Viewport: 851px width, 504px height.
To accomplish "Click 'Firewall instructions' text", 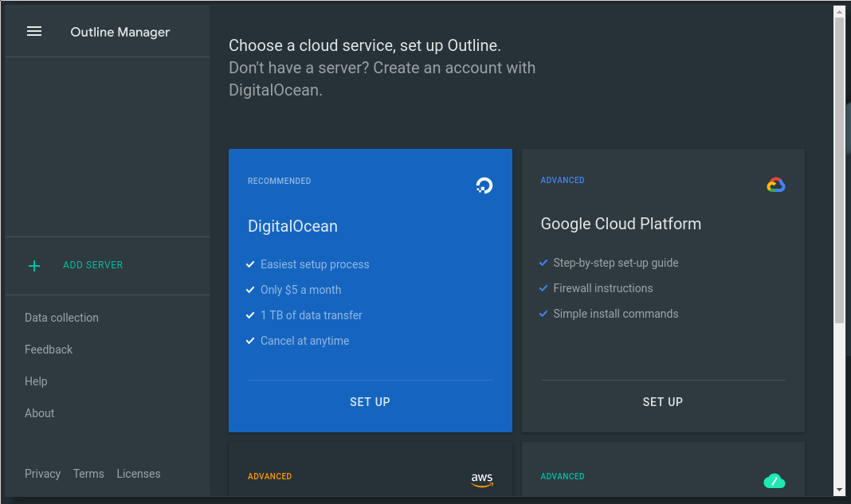I will coord(603,288).
